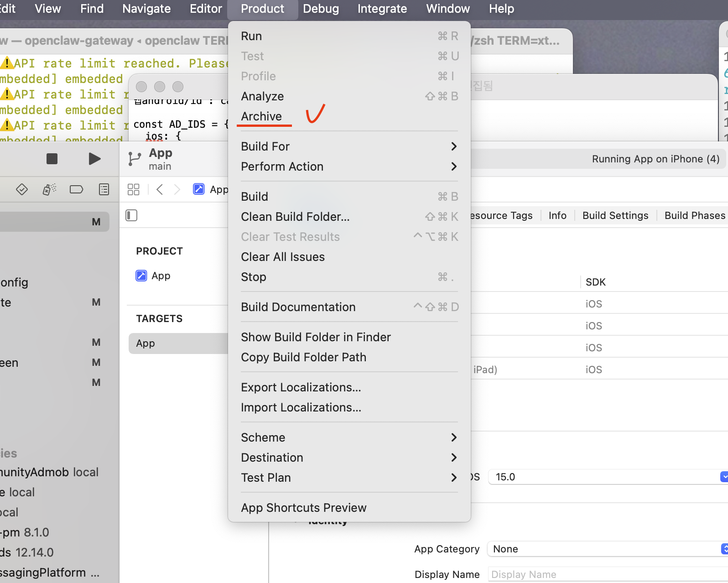Open the source control branch icon
Image resolution: width=728 pixels, height=583 pixels.
pos(135,159)
